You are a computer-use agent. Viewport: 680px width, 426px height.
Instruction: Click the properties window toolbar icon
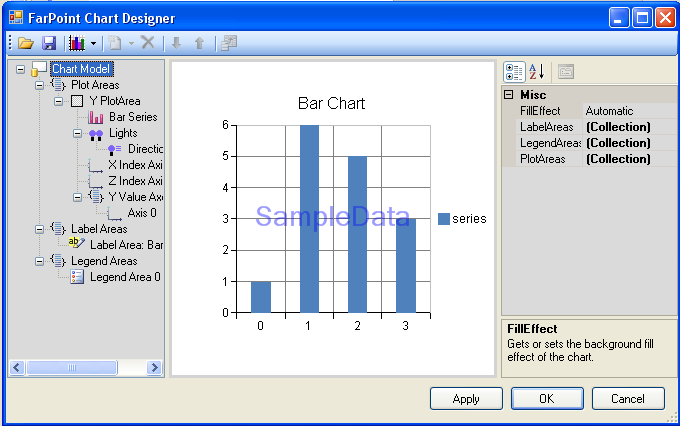click(x=229, y=43)
